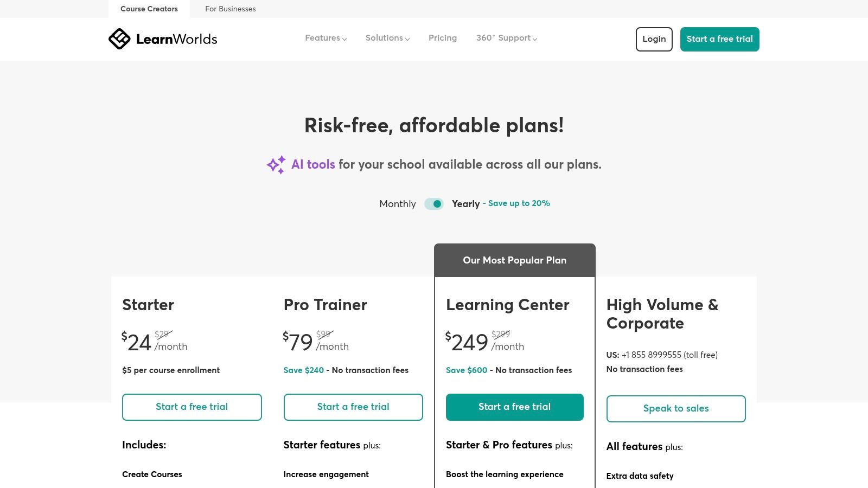Start a free trial on the Starter plan
This screenshot has width=868, height=488.
pyautogui.click(x=192, y=407)
